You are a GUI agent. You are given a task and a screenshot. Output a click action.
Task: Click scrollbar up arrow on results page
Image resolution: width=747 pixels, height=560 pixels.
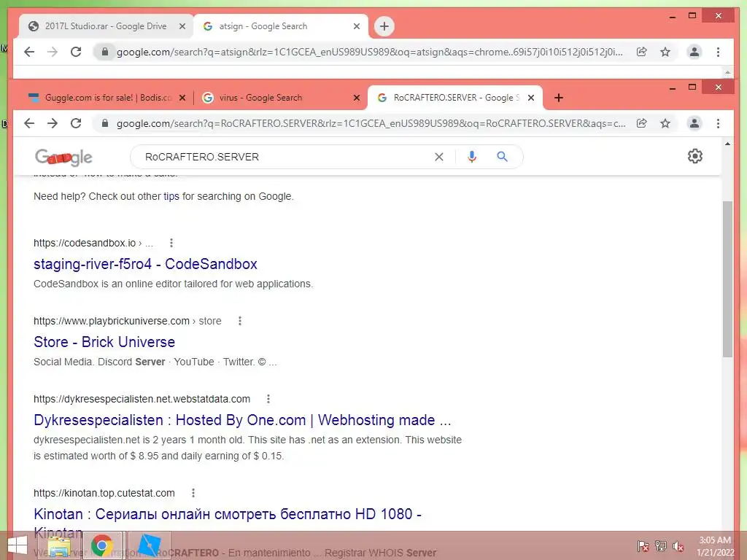coord(727,144)
